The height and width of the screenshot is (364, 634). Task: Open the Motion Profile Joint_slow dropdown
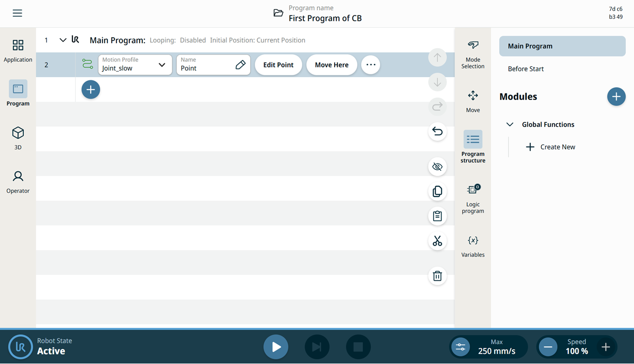135,65
